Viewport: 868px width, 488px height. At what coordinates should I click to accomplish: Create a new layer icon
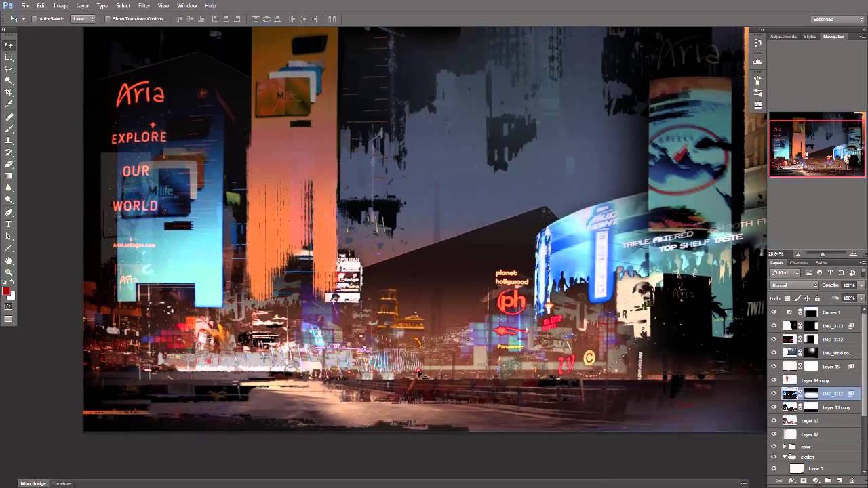coord(840,480)
